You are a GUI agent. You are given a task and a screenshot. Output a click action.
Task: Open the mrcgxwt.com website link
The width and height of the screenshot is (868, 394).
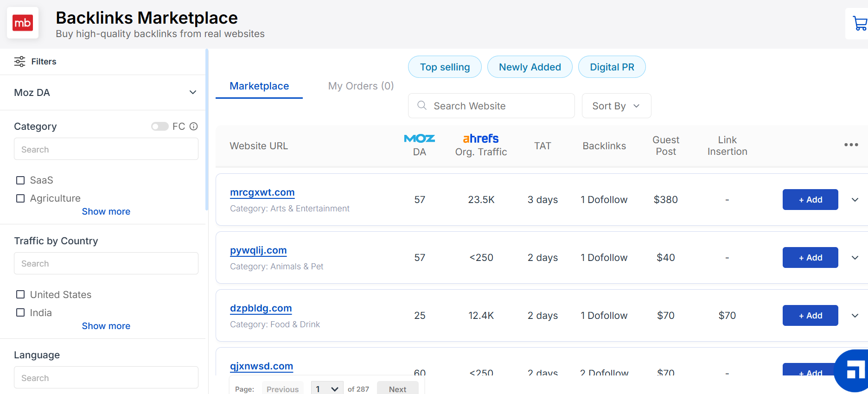click(x=262, y=192)
